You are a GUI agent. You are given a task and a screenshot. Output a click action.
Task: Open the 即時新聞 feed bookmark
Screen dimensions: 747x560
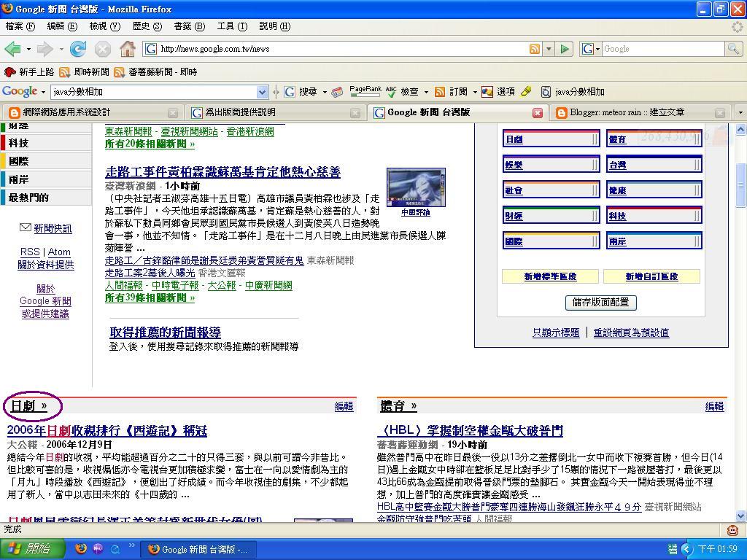click(x=84, y=72)
